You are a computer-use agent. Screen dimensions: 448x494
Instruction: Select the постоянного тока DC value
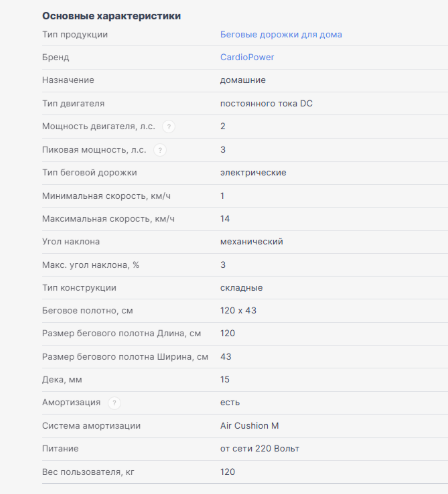point(266,104)
